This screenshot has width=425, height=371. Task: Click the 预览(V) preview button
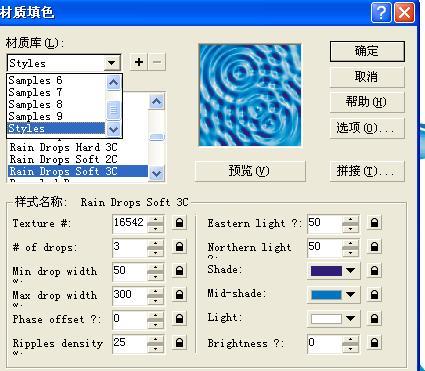pos(250,171)
